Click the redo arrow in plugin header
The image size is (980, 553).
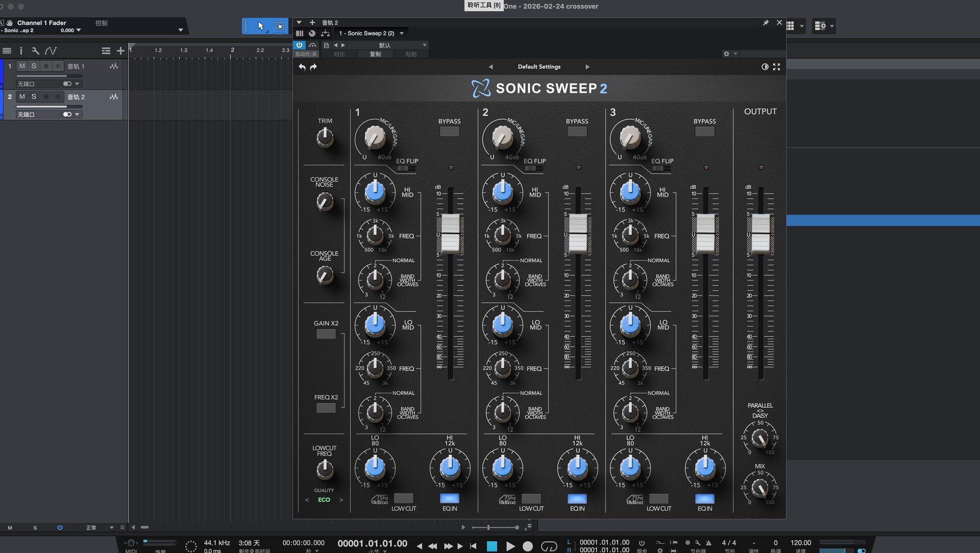[x=313, y=67]
